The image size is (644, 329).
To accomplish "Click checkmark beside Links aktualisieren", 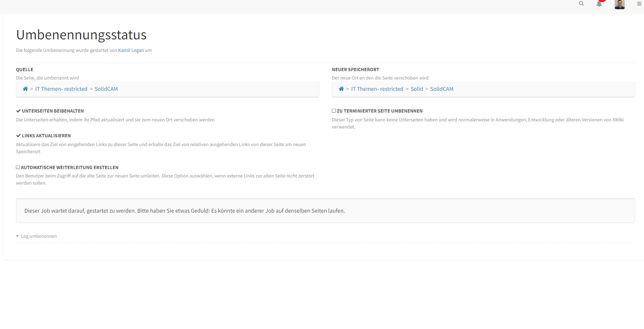I will coord(18,136).
